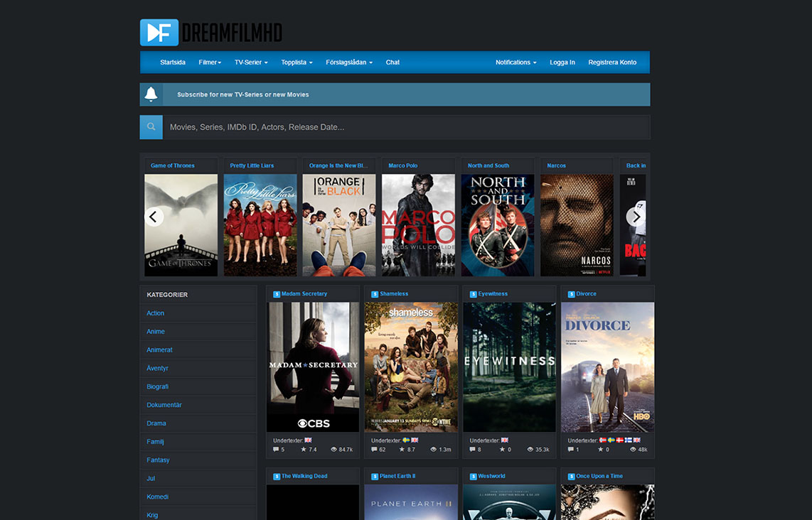812x520 pixels.
Task: Open the Eyewitness poster image
Action: click(510, 367)
